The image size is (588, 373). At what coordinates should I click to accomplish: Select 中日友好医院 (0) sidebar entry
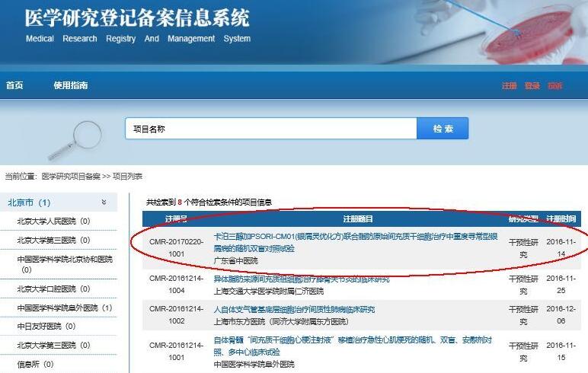pyautogui.click(x=46, y=326)
